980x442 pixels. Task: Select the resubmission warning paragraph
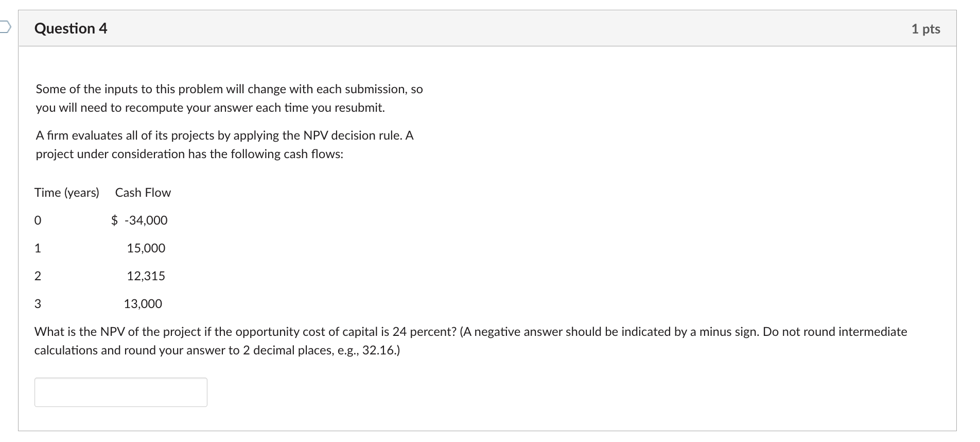click(x=228, y=98)
